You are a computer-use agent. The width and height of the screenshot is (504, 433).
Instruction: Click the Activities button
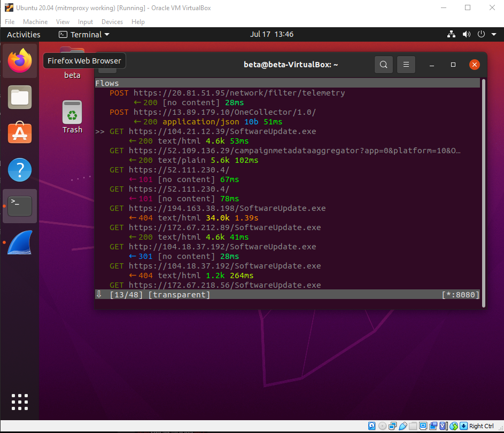pyautogui.click(x=24, y=34)
